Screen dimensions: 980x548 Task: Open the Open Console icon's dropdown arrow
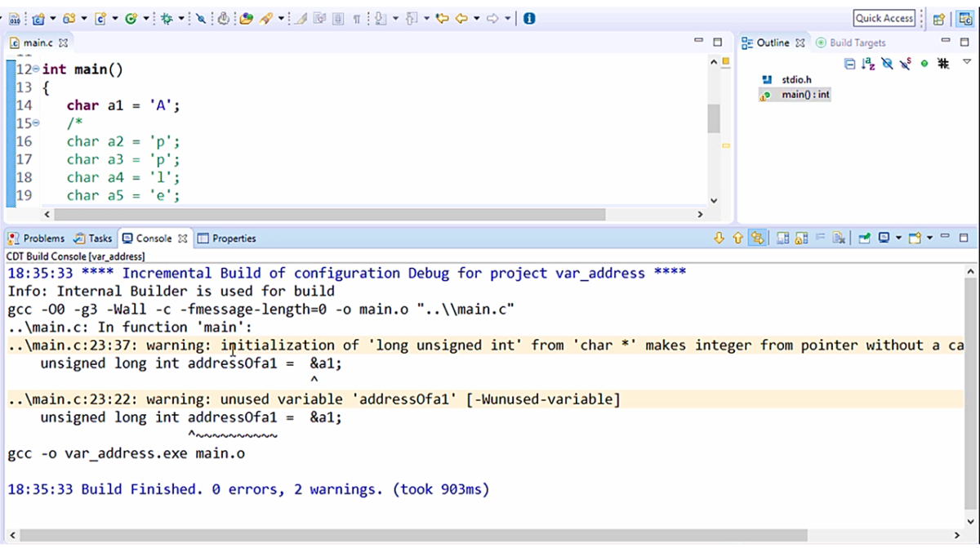click(929, 238)
